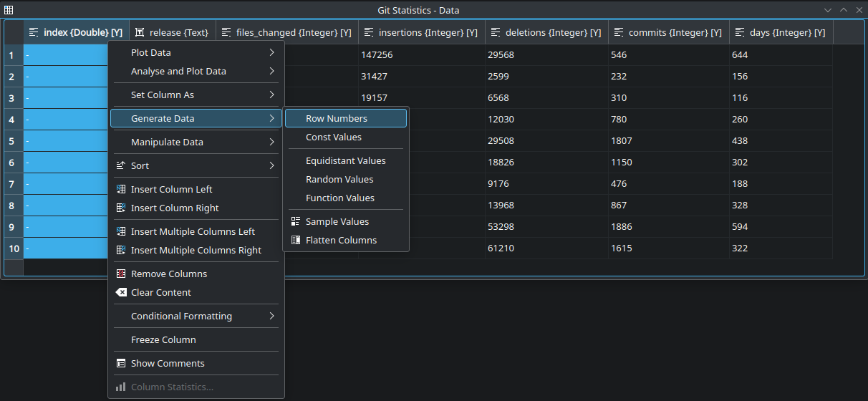The height and width of the screenshot is (401, 868).
Task: Select Equidistant Values option
Action: point(345,161)
